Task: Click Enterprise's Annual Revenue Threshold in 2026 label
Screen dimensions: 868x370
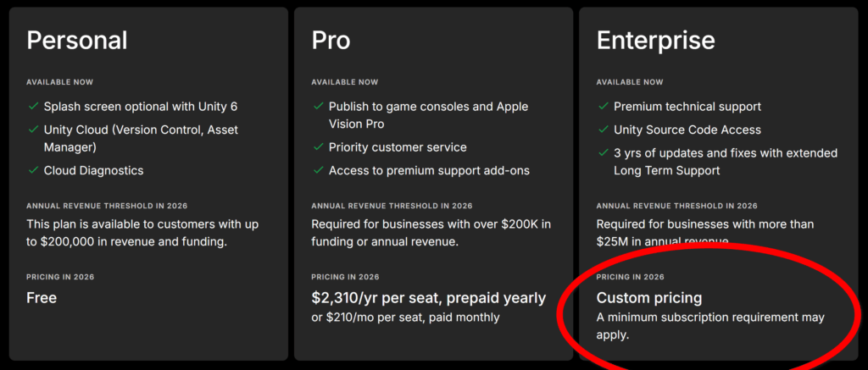Action: tap(676, 206)
